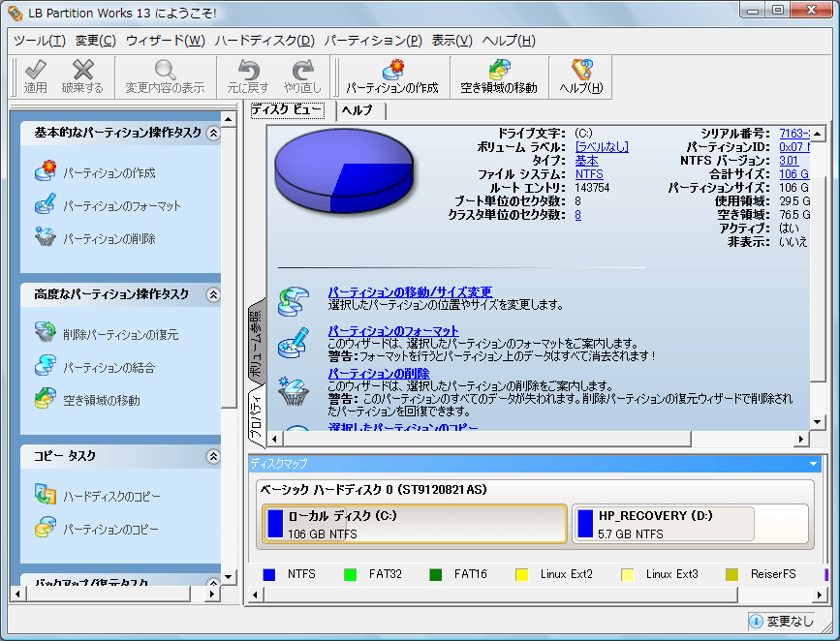
Task: Click the 適用 (Apply) checkmark toolbar icon
Action: point(35,70)
